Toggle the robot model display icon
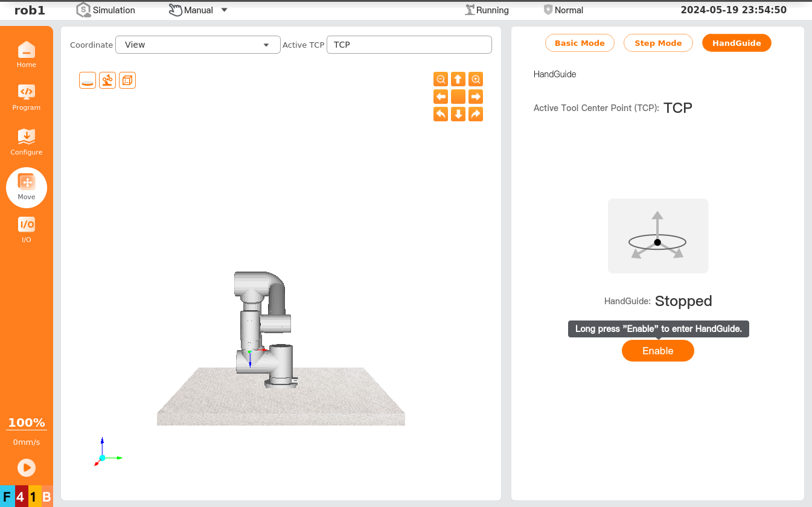The height and width of the screenshot is (507, 812). (107, 80)
